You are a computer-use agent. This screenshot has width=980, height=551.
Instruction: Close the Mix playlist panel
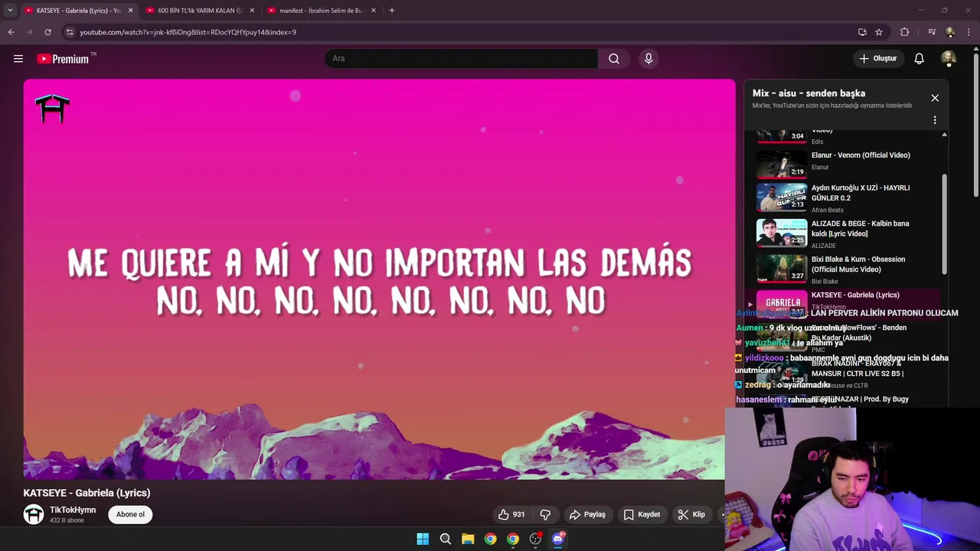click(935, 98)
